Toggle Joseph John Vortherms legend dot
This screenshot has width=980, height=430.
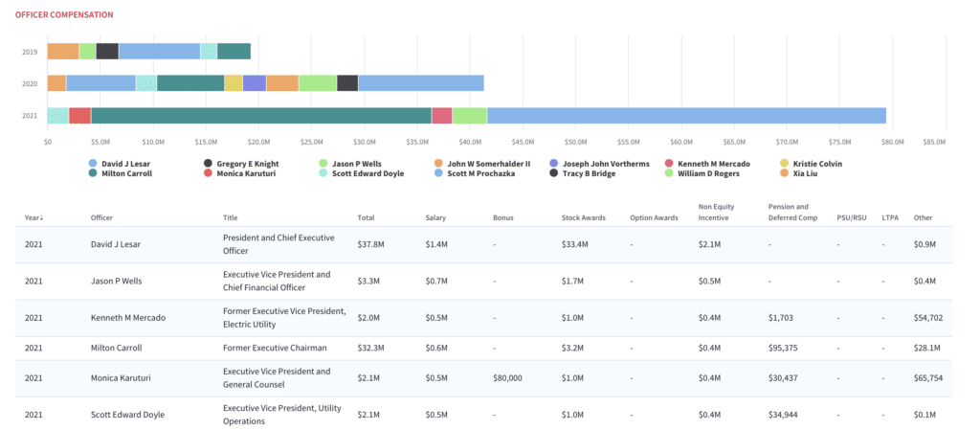(553, 164)
